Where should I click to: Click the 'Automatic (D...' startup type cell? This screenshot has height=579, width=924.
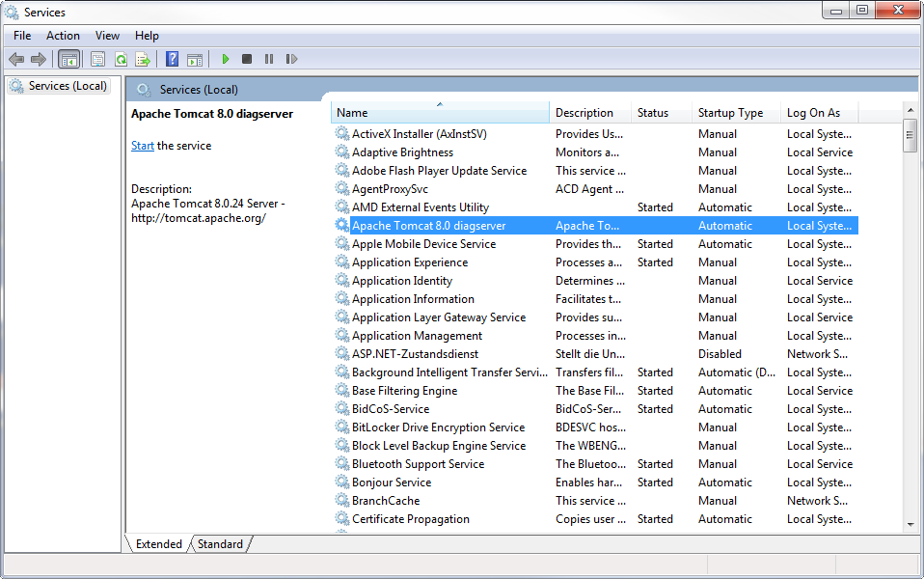pyautogui.click(x=737, y=372)
